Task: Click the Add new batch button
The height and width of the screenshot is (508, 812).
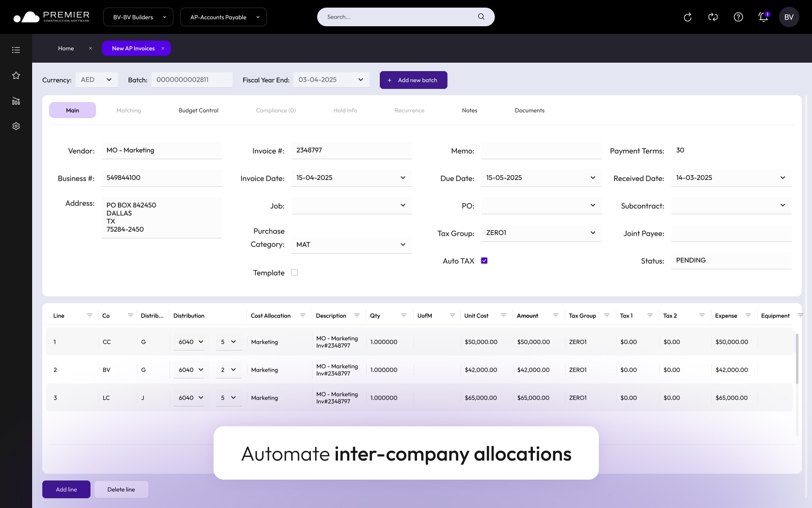Action: click(x=413, y=80)
